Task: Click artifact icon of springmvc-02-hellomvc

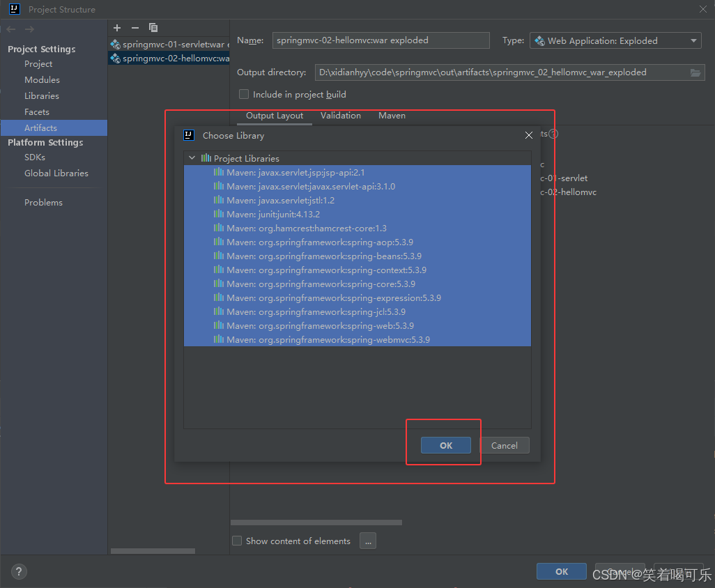Action: (x=116, y=59)
